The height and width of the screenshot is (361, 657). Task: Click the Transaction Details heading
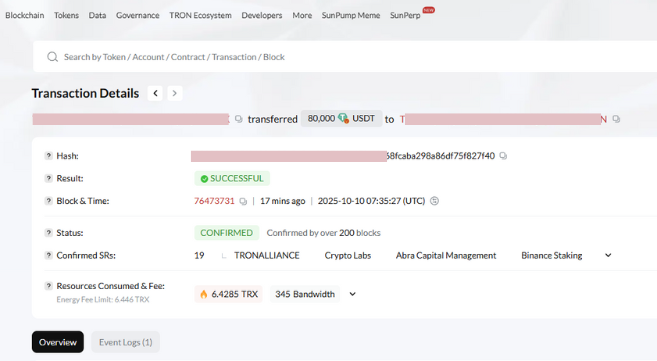pyautogui.click(x=85, y=93)
